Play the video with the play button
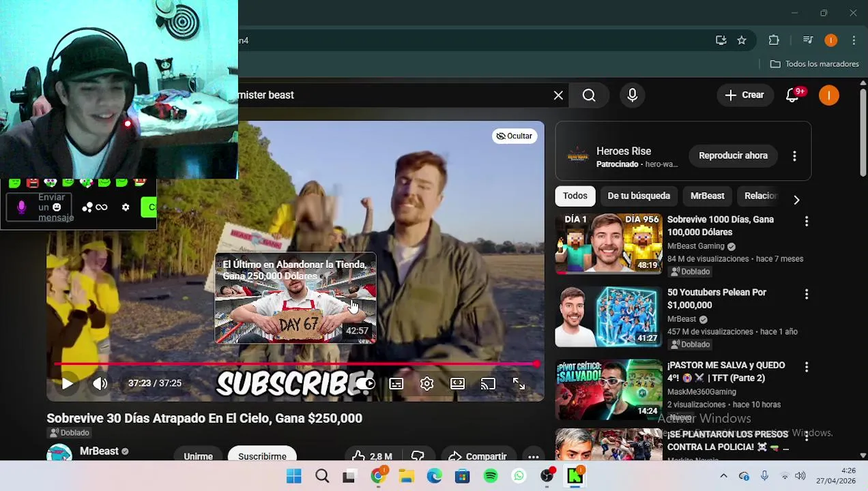Screen dimensions: 868x491 tap(67, 384)
